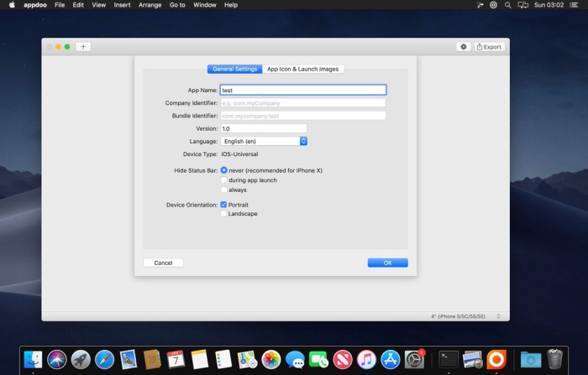Viewport: 588px width, 375px height.
Task: Open the gear settings button
Action: click(x=463, y=47)
